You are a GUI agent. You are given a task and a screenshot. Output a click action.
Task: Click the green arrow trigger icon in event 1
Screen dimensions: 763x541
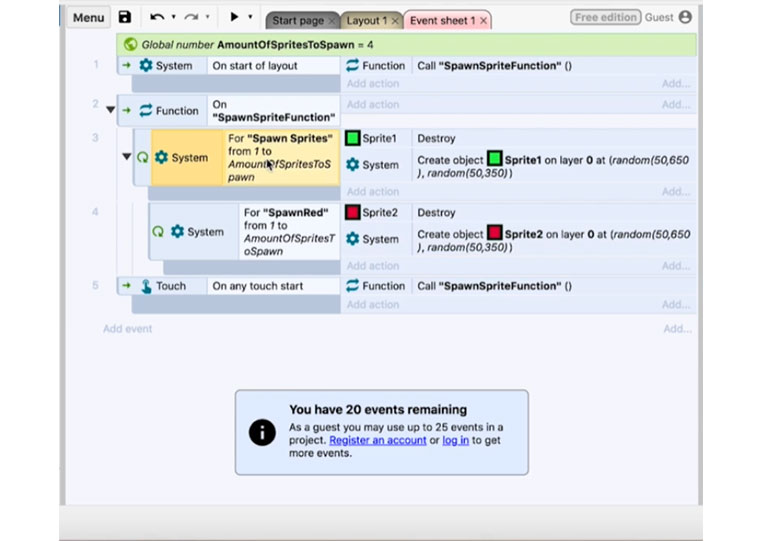(127, 65)
